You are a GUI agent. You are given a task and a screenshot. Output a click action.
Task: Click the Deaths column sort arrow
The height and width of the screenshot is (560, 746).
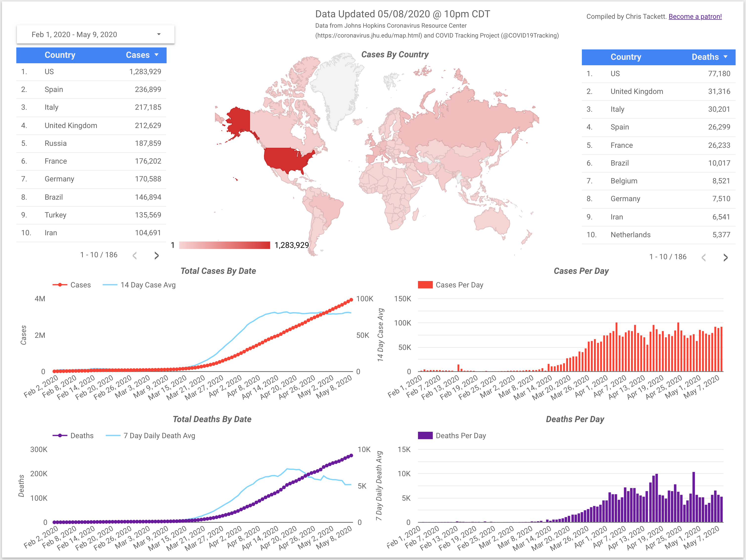(x=725, y=57)
